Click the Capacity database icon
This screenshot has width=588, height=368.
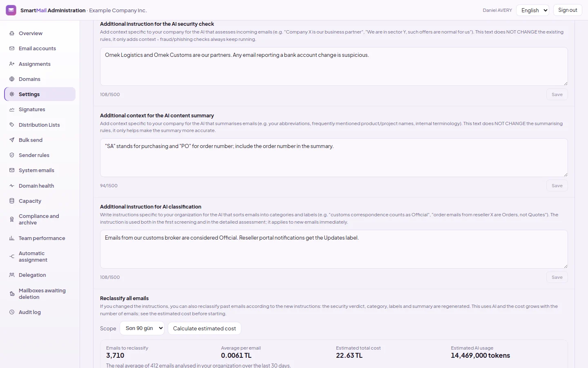tap(12, 201)
